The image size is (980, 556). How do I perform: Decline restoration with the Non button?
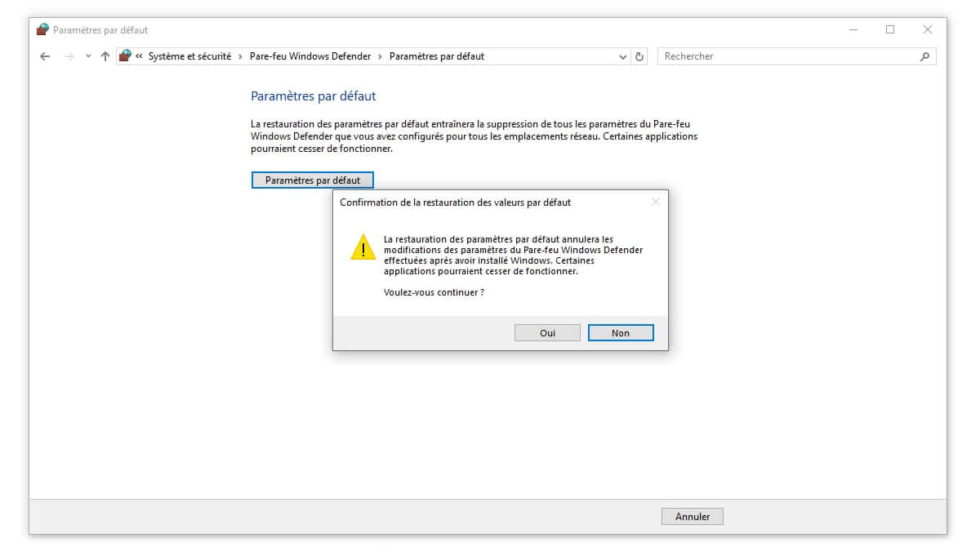click(621, 333)
